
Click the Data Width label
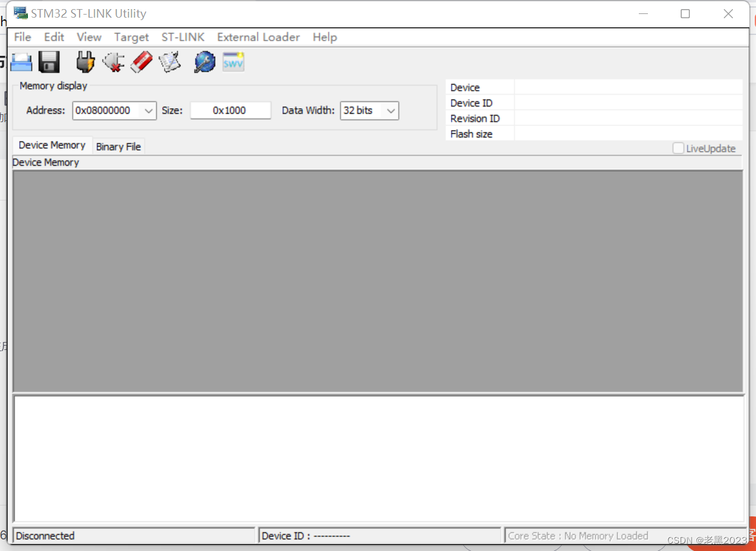click(x=308, y=111)
